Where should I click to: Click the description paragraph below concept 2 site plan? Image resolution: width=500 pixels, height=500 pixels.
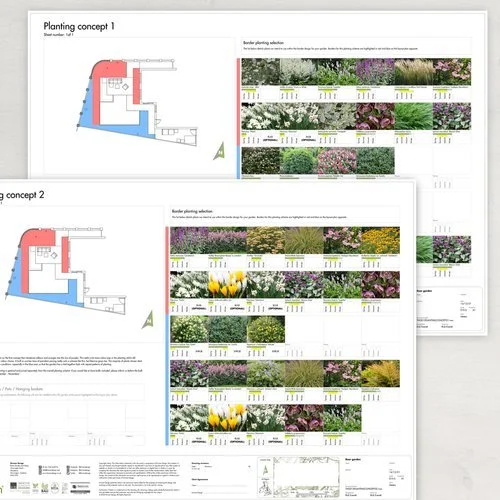(x=71, y=366)
